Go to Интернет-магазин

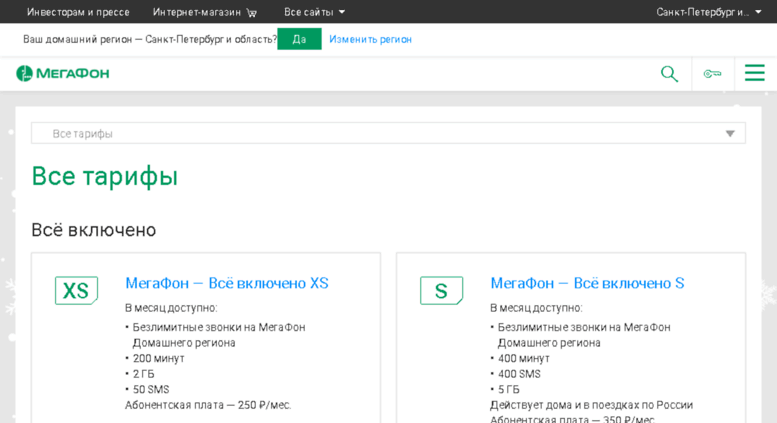coord(197,12)
